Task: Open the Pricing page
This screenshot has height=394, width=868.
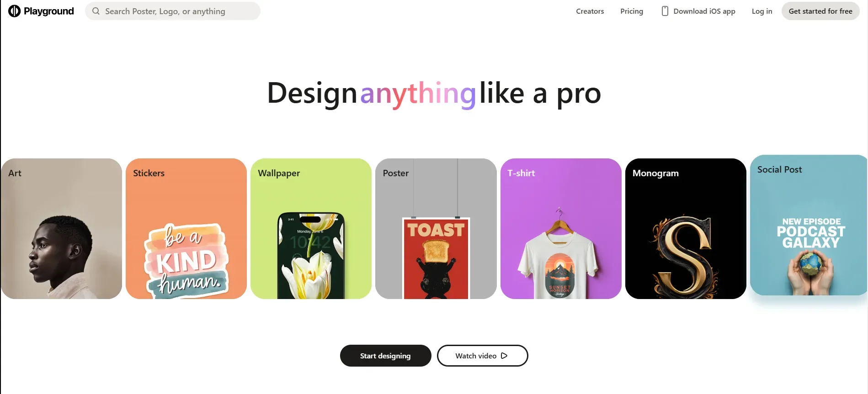Action: (632, 11)
